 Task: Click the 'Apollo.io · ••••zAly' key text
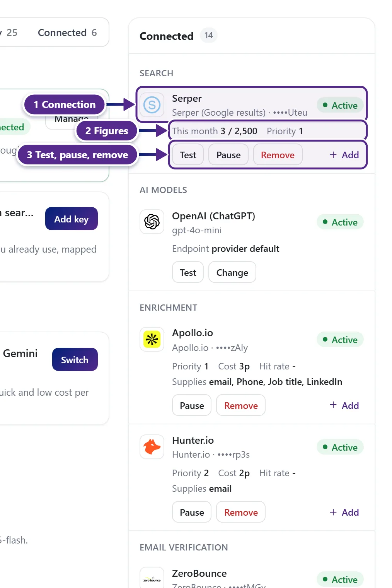coord(210,348)
